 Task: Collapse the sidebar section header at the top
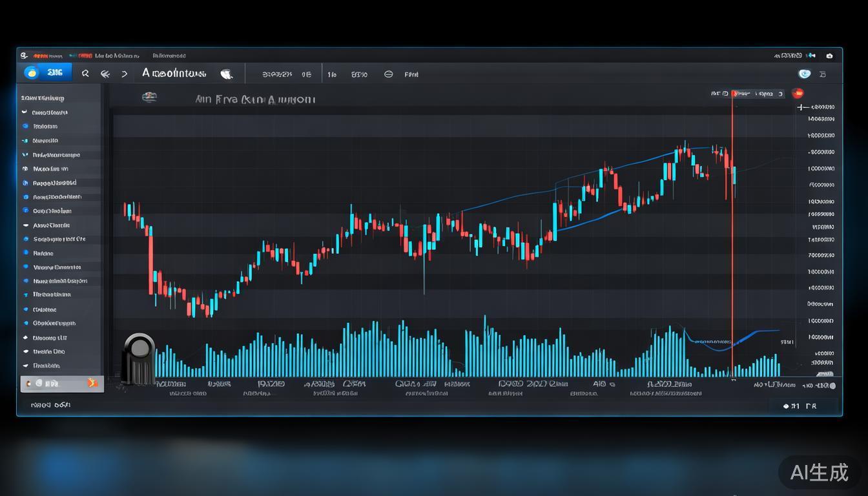pyautogui.click(x=43, y=98)
